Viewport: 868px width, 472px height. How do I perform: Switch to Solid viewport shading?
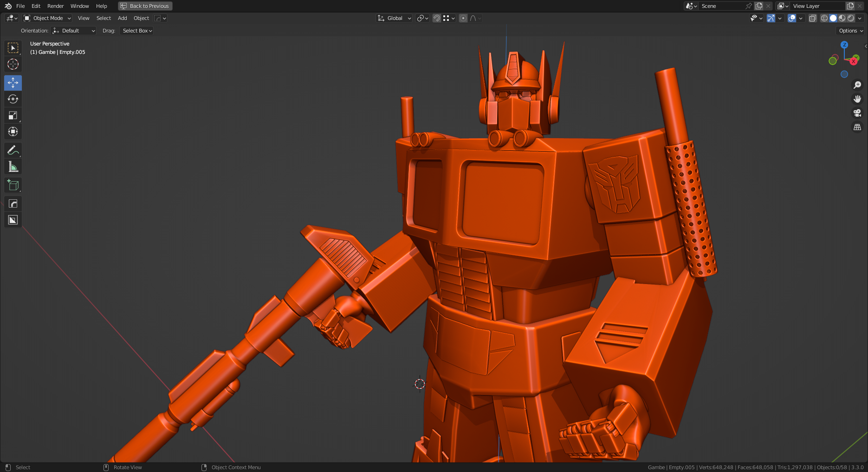click(x=833, y=18)
